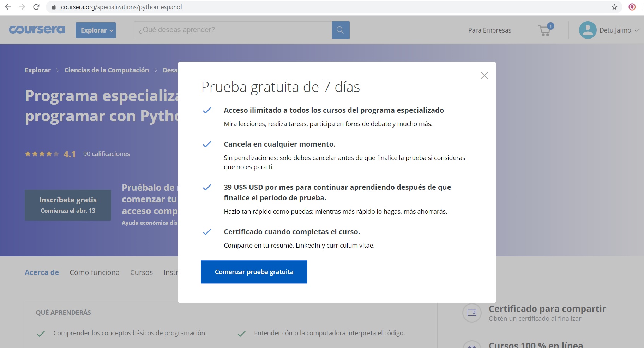Click breadcrumb chevron after Explorar
This screenshot has height=348, width=644.
click(x=58, y=70)
